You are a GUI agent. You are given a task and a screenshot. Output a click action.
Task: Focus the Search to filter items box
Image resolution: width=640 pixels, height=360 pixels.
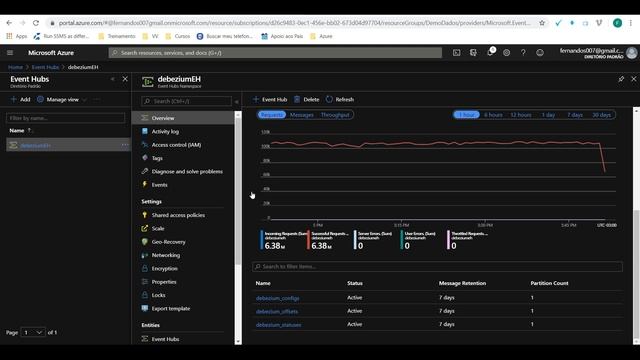coord(437,267)
